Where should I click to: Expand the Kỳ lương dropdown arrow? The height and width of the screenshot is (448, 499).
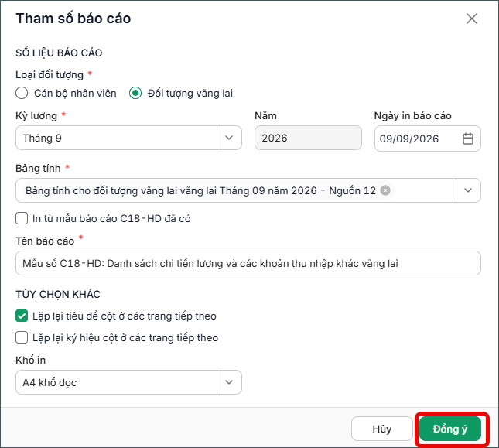tap(229, 138)
